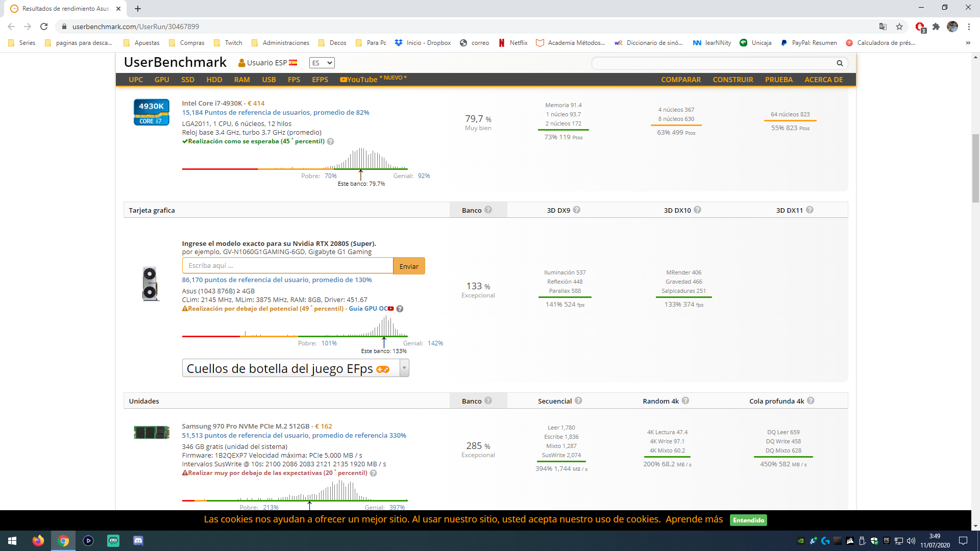
Task: Bookmark this page with the star icon
Action: click(899, 27)
